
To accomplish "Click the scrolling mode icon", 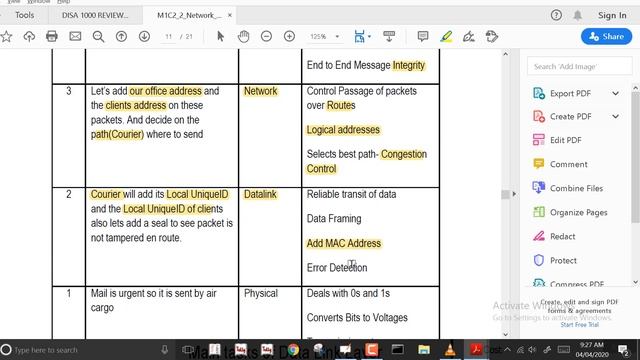I will pos(389,36).
